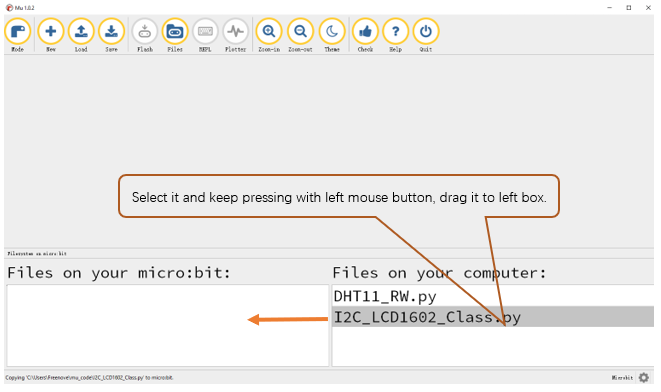Maximize the Mu window
Image resolution: width=661 pixels, height=392 pixels.
629,8
